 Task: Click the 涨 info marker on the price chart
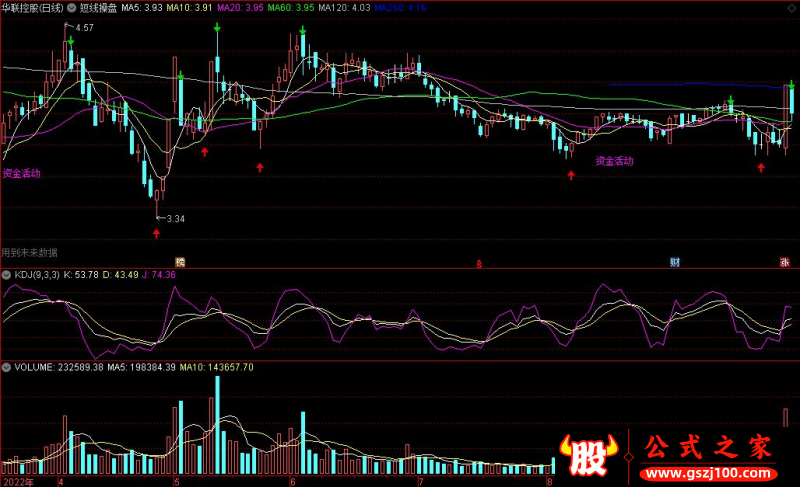785,263
